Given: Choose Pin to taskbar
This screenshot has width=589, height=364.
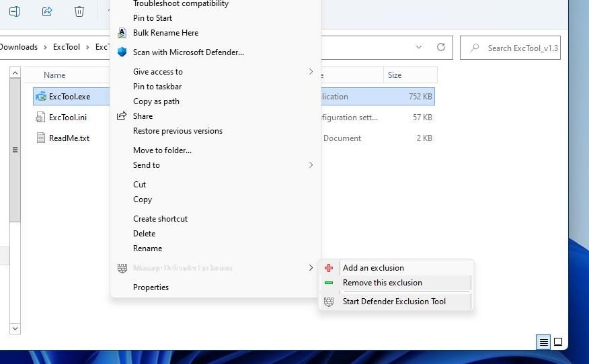Looking at the screenshot, I should [x=157, y=87].
